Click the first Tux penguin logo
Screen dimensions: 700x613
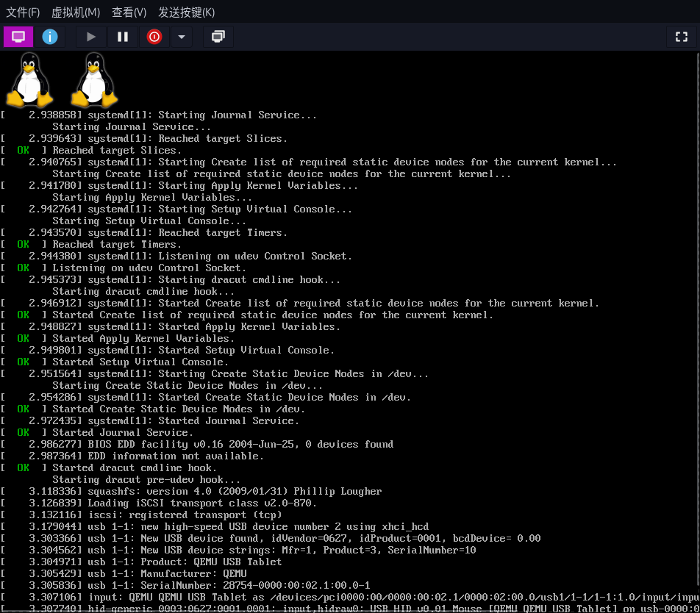tap(29, 79)
